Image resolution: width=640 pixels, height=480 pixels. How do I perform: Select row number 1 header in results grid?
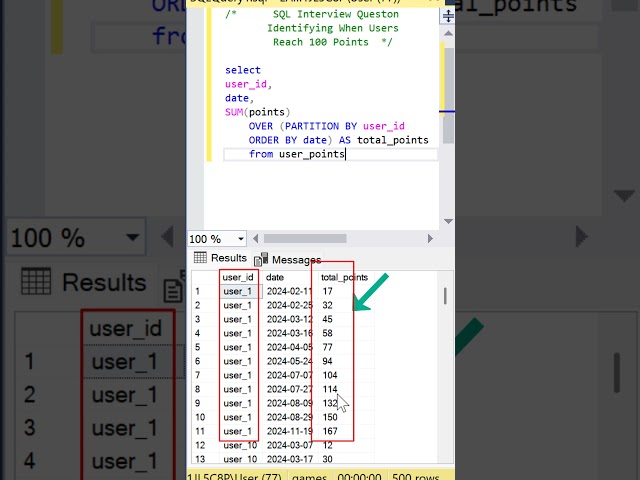click(x=198, y=291)
